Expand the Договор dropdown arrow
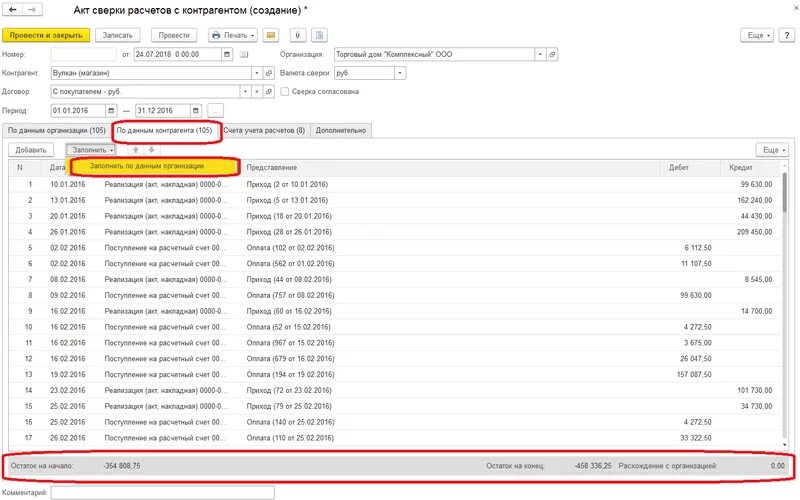 (x=245, y=92)
